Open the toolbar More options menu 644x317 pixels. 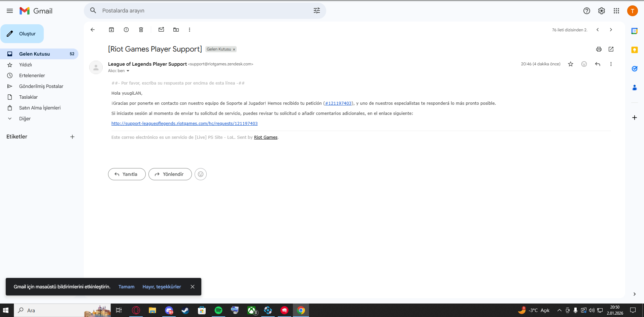coord(190,30)
